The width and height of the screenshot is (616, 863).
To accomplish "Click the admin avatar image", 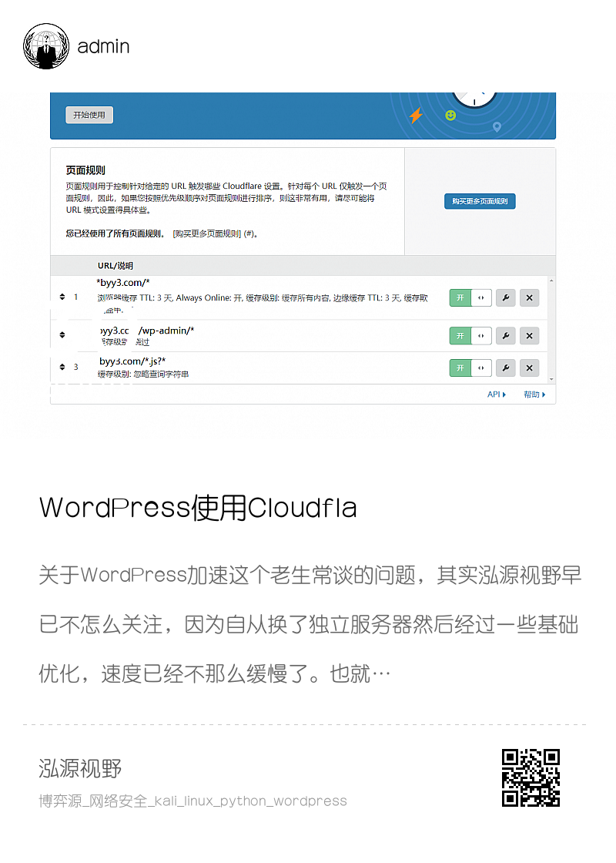I will (46, 46).
